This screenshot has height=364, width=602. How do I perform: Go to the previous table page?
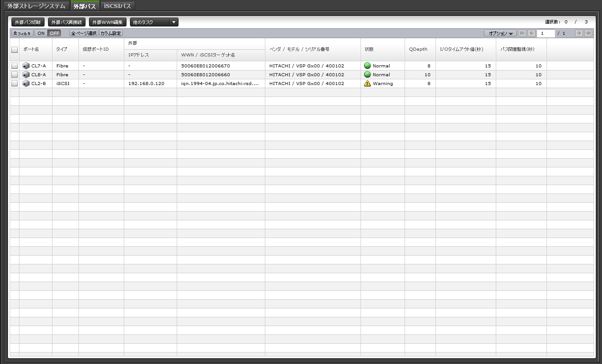[x=531, y=33]
